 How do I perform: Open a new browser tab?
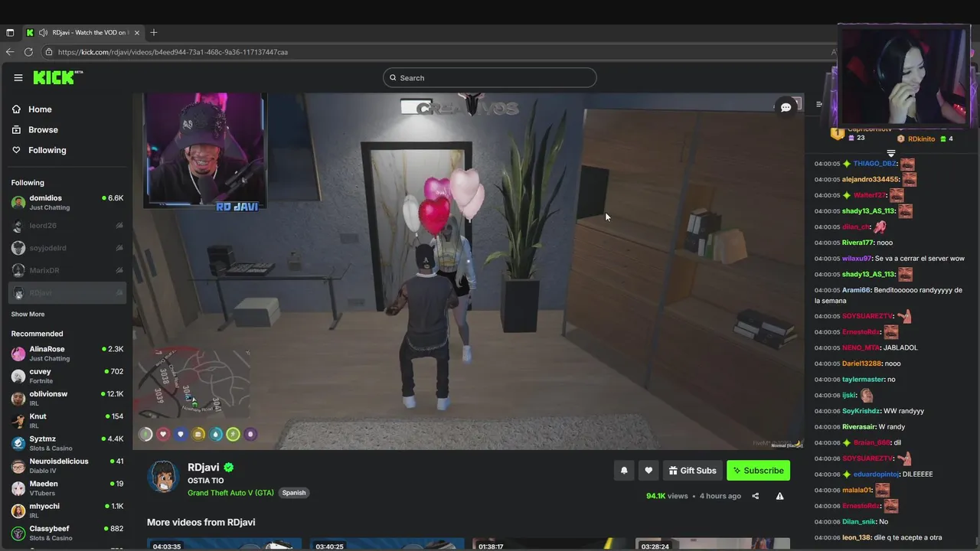tap(154, 32)
